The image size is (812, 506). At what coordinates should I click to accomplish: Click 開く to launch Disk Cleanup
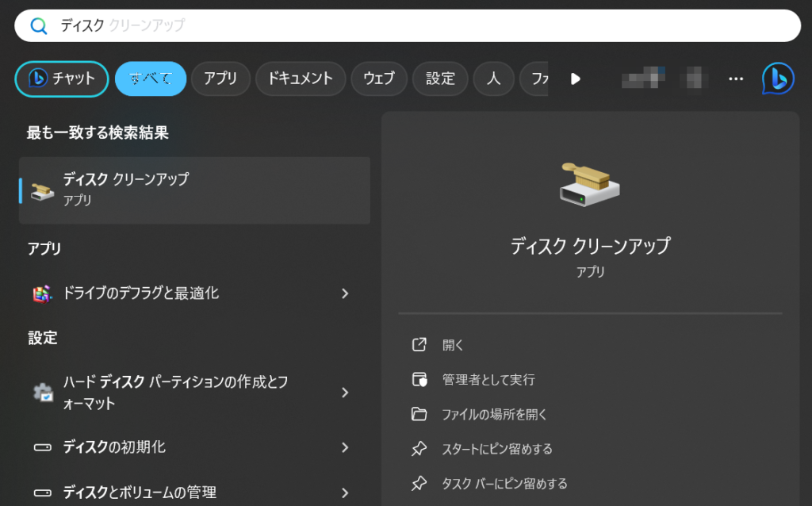tap(453, 345)
